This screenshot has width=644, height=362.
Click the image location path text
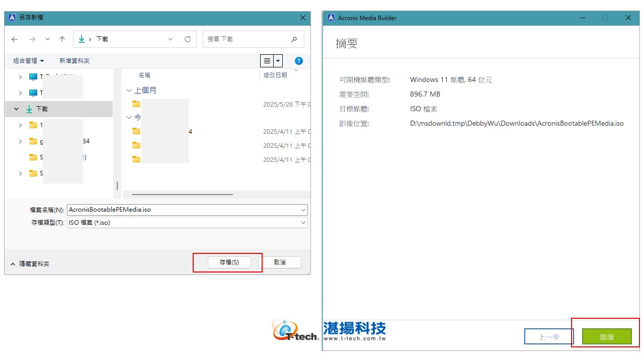517,123
